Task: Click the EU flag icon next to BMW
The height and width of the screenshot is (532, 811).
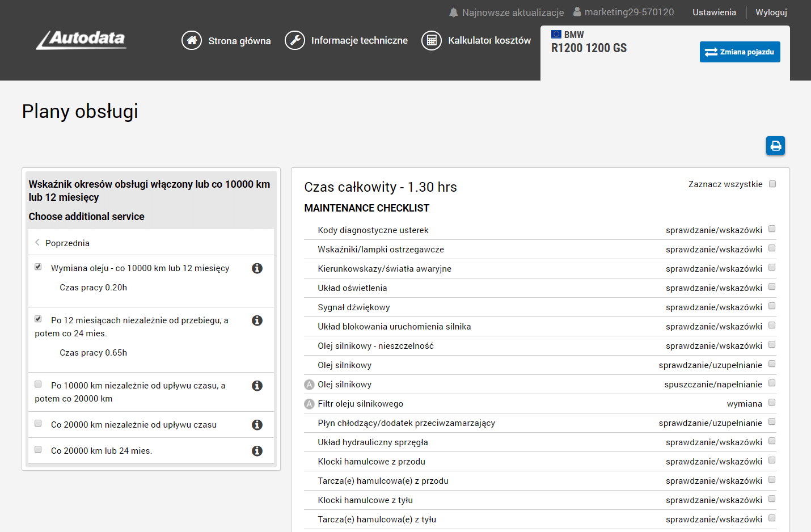Action: coord(556,34)
